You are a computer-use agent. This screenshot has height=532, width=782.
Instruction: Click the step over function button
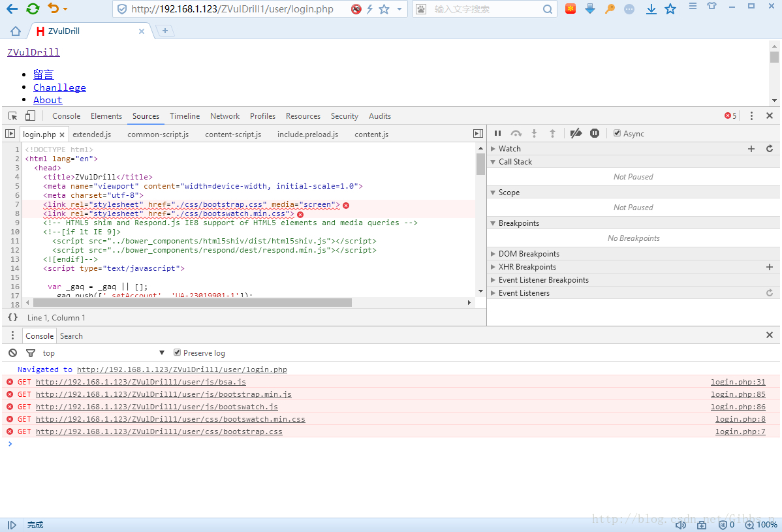tap(516, 133)
